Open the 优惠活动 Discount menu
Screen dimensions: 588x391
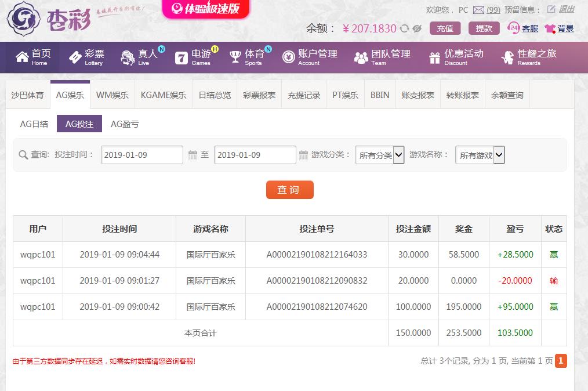point(456,57)
